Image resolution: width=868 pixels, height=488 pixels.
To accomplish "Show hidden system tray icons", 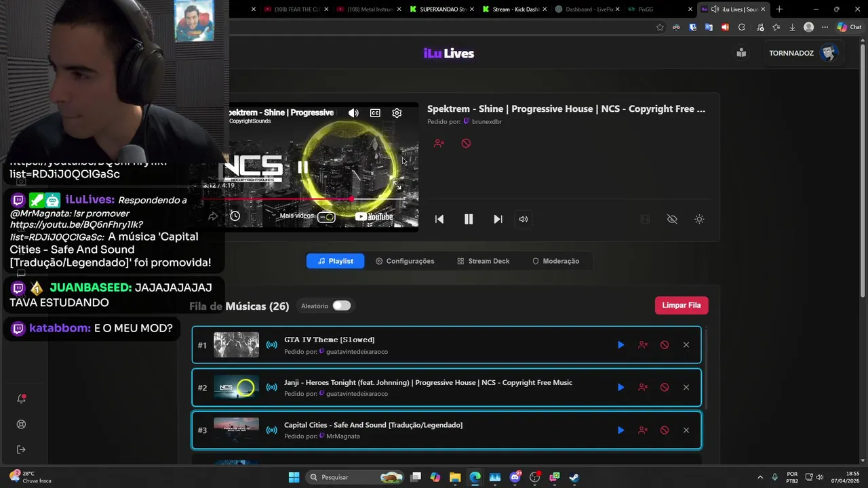I will [759, 477].
